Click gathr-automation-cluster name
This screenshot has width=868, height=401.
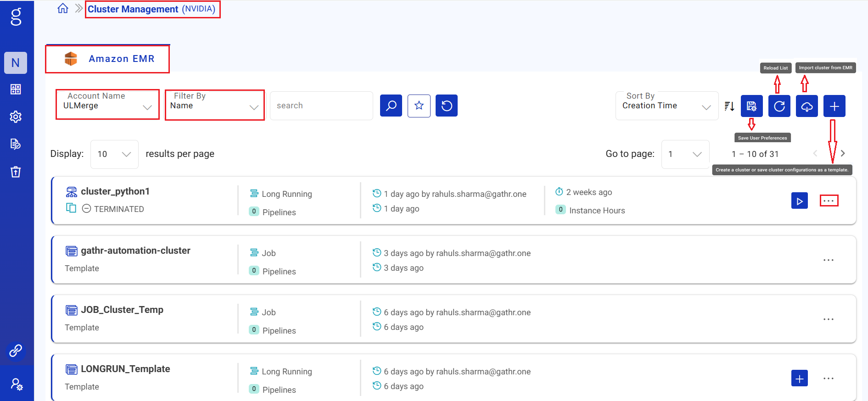[135, 251]
